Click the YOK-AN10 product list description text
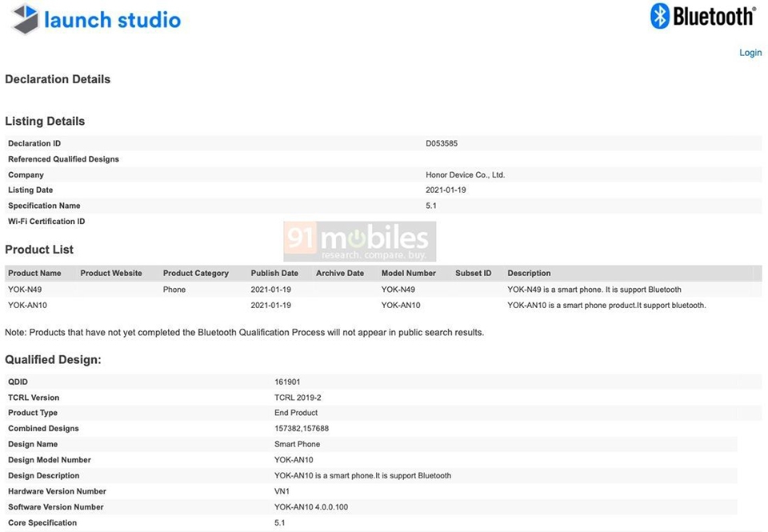 (606, 305)
